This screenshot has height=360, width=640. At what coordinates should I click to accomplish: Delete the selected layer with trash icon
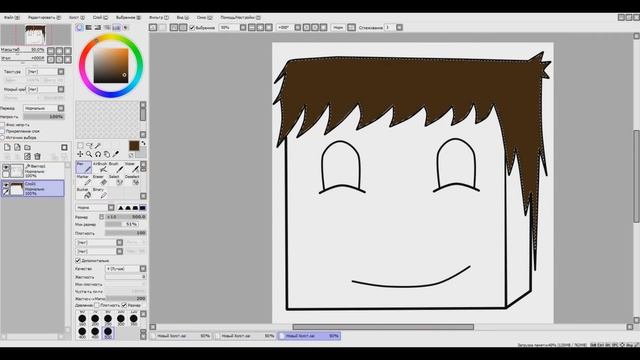coord(37,156)
